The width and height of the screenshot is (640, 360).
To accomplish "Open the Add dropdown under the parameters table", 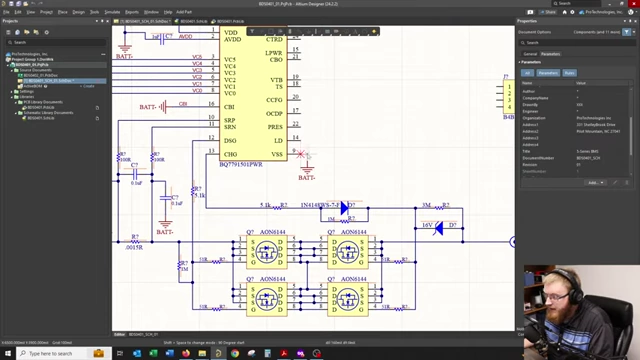I will click(x=596, y=182).
